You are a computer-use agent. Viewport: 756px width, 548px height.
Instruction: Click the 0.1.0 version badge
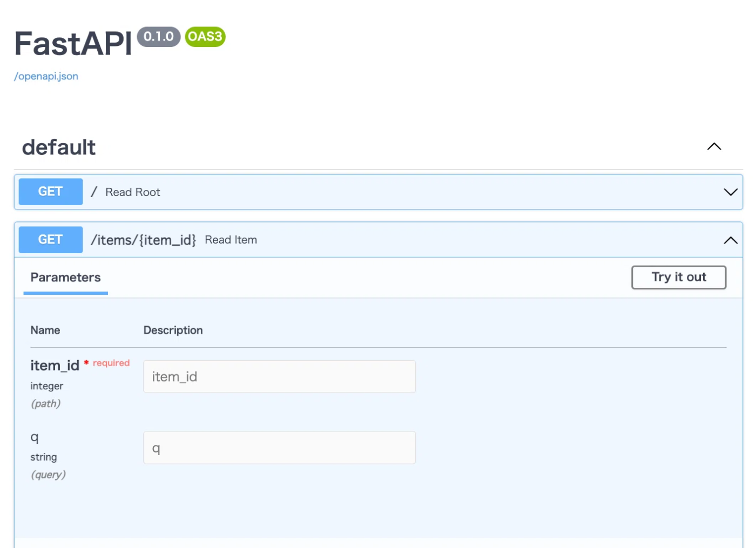coord(159,37)
